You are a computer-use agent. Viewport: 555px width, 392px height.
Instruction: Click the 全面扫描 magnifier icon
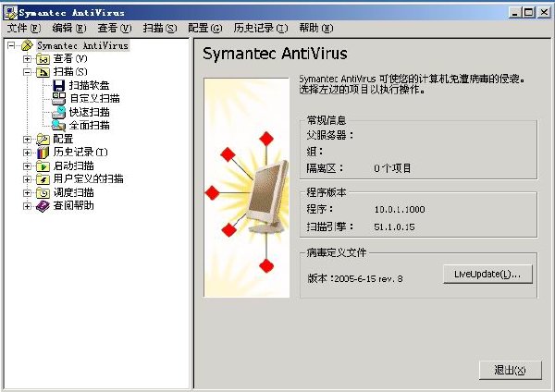tap(59, 125)
